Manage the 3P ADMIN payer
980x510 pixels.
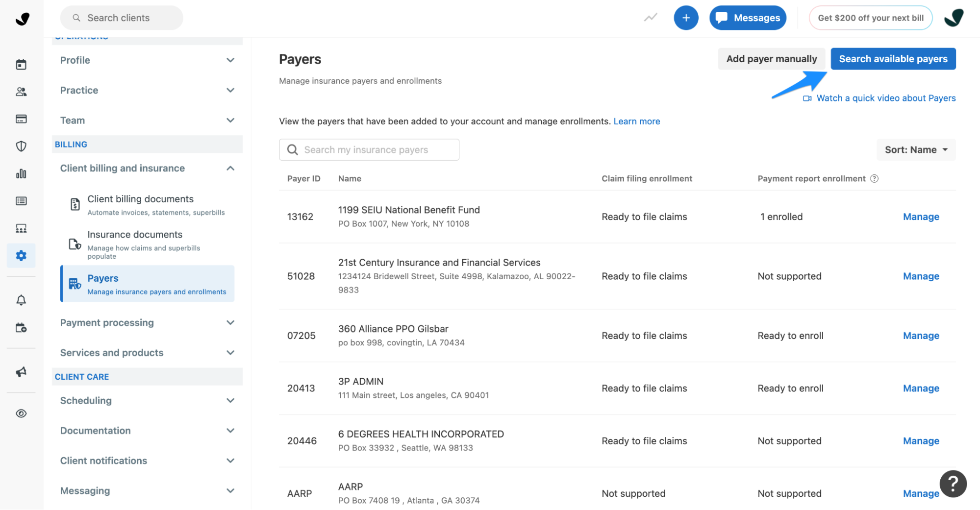click(x=921, y=389)
